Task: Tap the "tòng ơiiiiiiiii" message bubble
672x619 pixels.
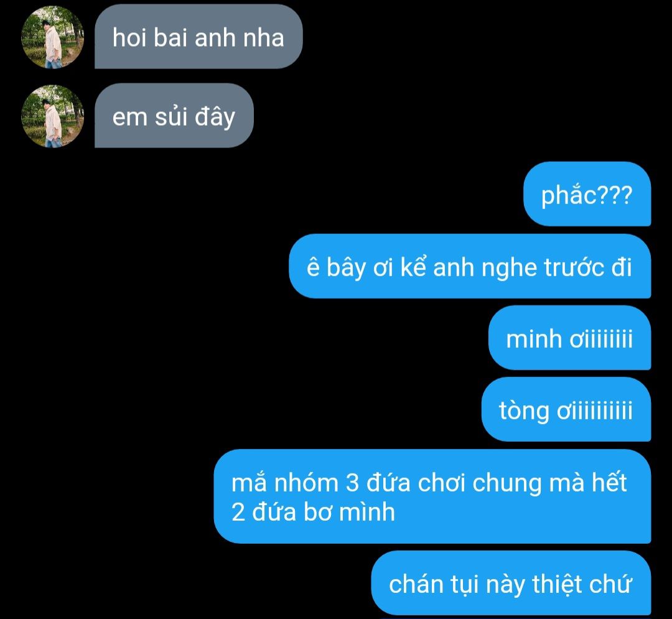Action: (x=566, y=409)
